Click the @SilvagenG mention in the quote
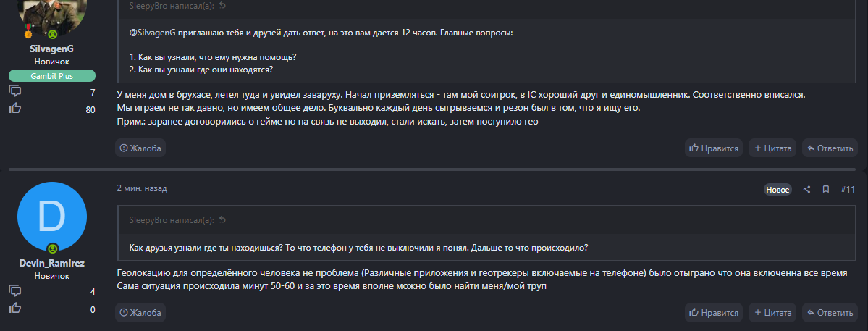 152,33
